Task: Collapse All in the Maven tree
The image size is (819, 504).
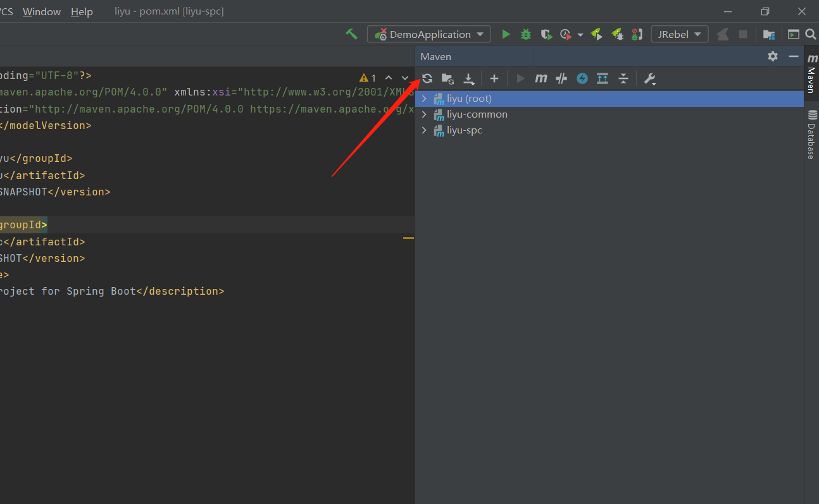Action: tap(623, 78)
